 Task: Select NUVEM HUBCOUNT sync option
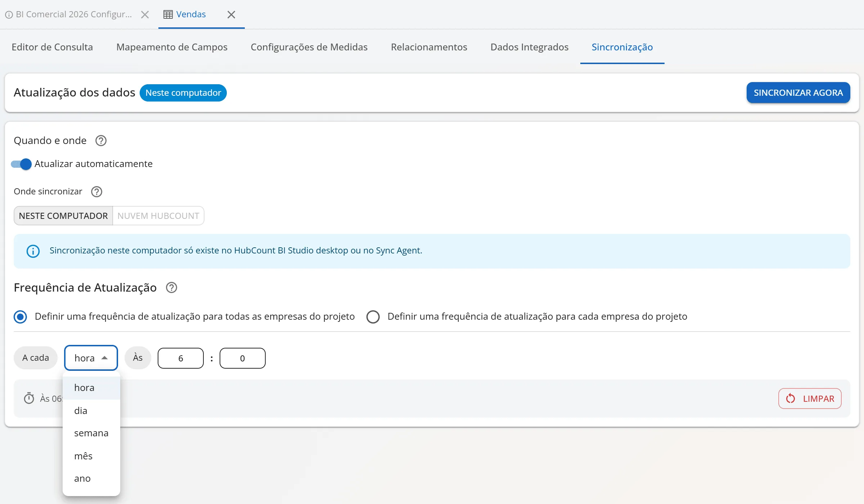coord(158,216)
